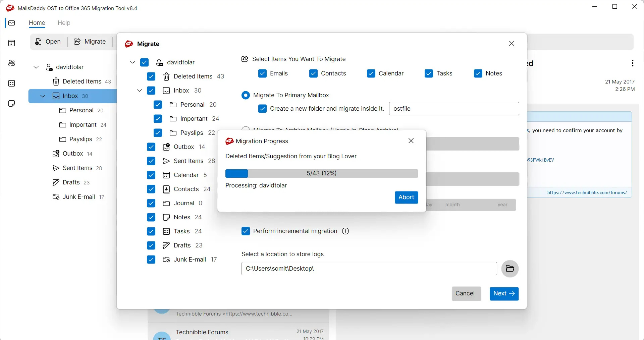Edit the new folder name field containing ostfile
The height and width of the screenshot is (340, 644).
454,109
